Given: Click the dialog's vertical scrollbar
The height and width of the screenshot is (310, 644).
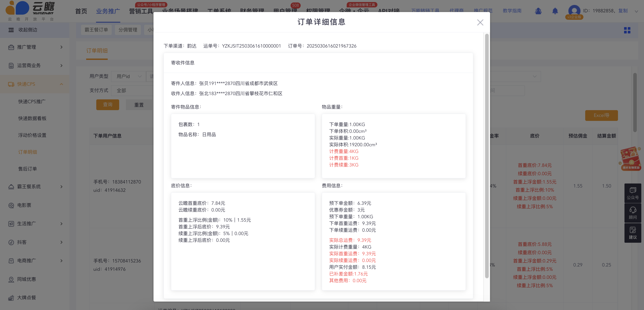Looking at the screenshot, I should (486, 155).
